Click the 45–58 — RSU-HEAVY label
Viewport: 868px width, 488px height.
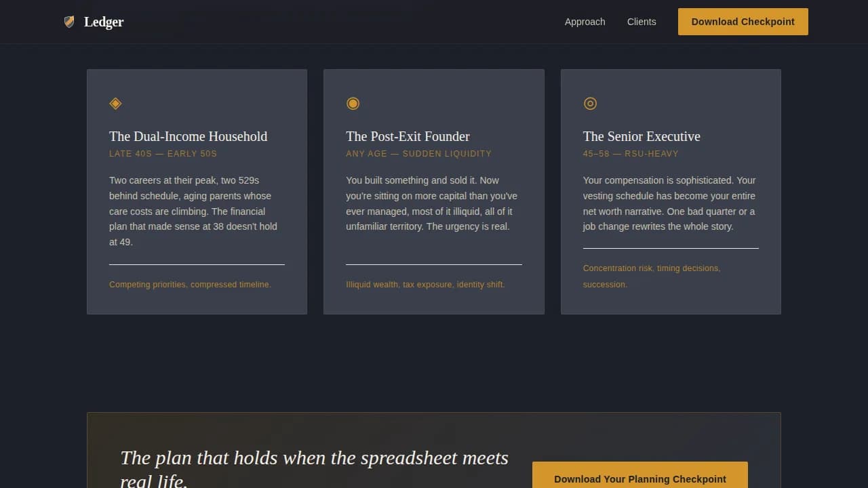point(631,154)
